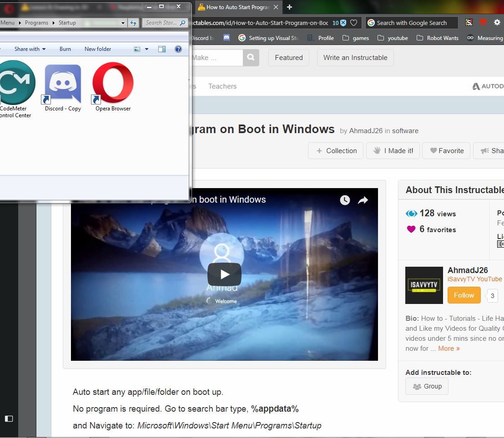Image resolution: width=504 pixels, height=438 pixels.
Task: Follow AhmadJ26 on Instructables
Action: tap(464, 295)
